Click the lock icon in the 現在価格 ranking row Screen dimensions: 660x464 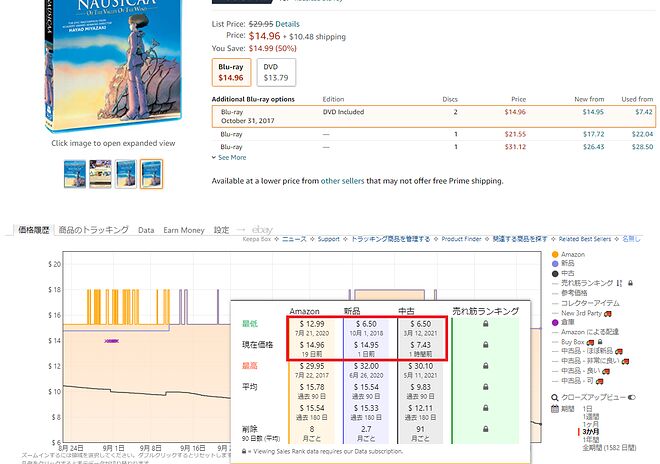tap(485, 344)
